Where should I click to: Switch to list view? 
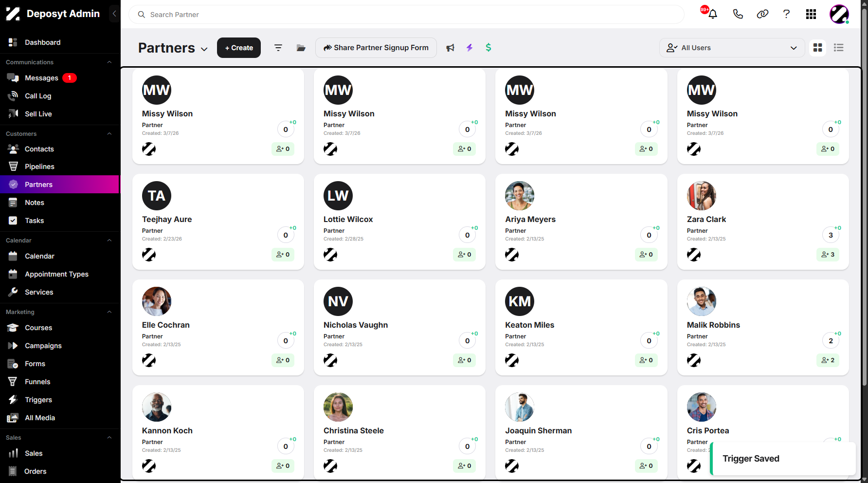[x=839, y=48]
